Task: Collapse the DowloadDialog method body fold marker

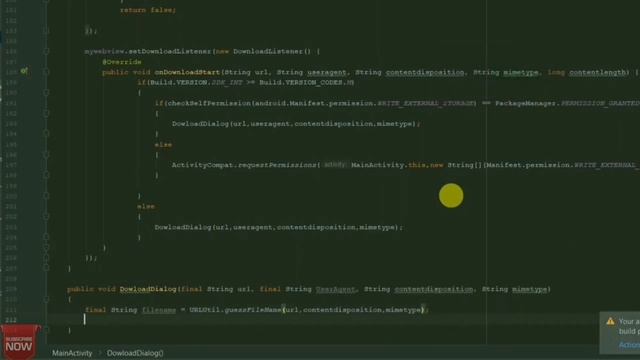Action: pyautogui.click(x=46, y=299)
